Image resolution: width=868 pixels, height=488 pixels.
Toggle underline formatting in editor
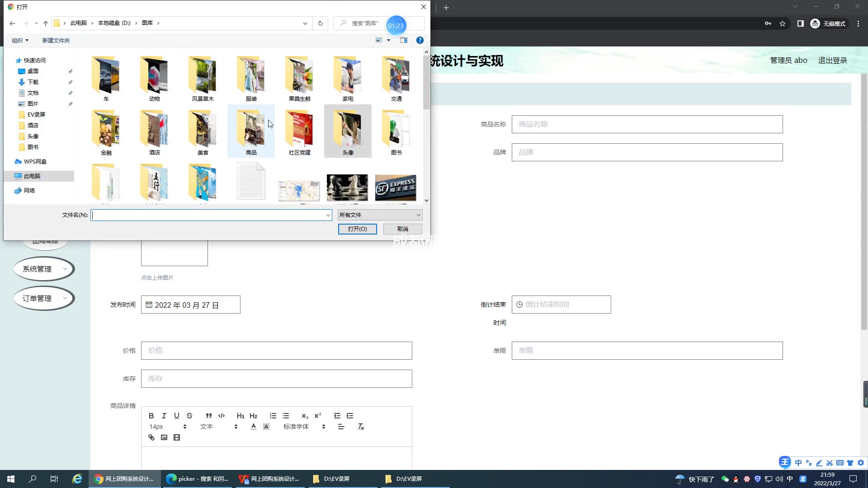click(177, 416)
